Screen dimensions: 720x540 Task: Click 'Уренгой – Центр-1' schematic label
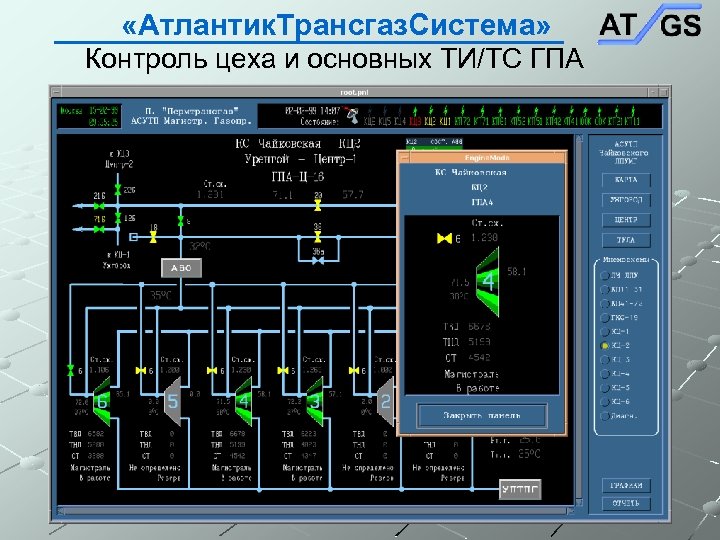tap(301, 160)
